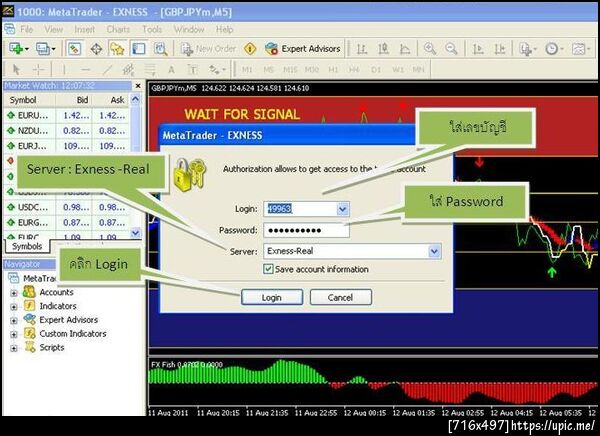
Task: Open a New Chart from the toolbar icon
Action: click(x=18, y=49)
